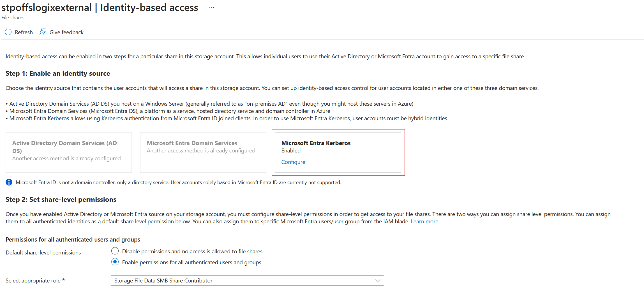Viewport: 644px width, 292px height.
Task: Open the ellipsis more options menu
Action: [x=212, y=8]
